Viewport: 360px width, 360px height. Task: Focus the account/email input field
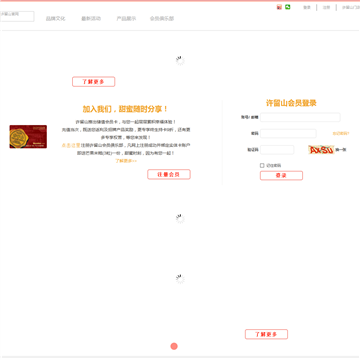[300, 117]
